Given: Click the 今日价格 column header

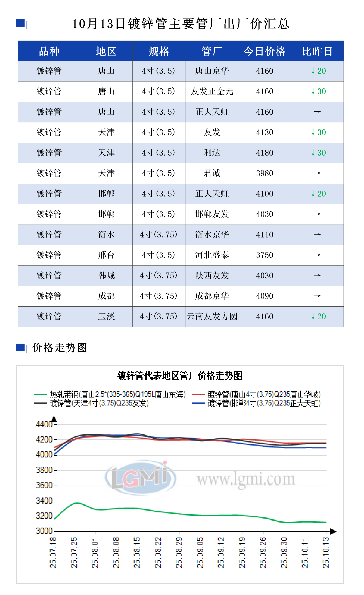Looking at the screenshot, I should tap(265, 51).
